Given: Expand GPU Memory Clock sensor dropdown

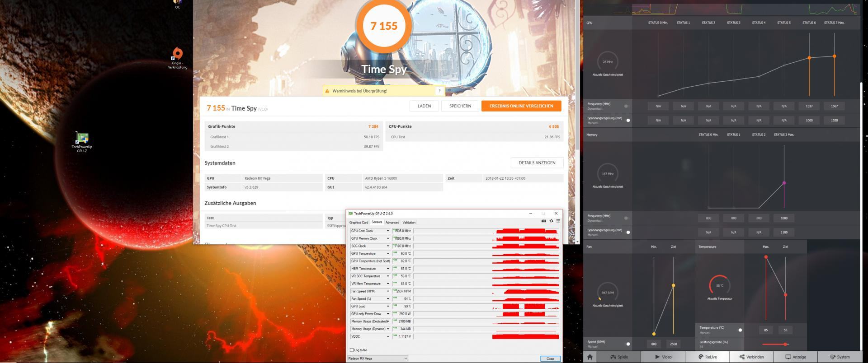Looking at the screenshot, I should (x=387, y=238).
